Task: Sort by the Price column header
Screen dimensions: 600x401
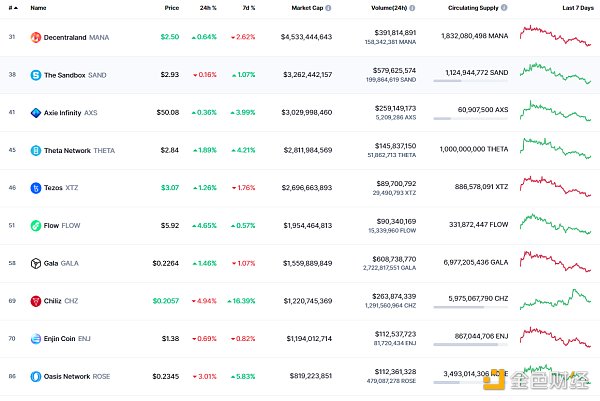Action: 172,8
